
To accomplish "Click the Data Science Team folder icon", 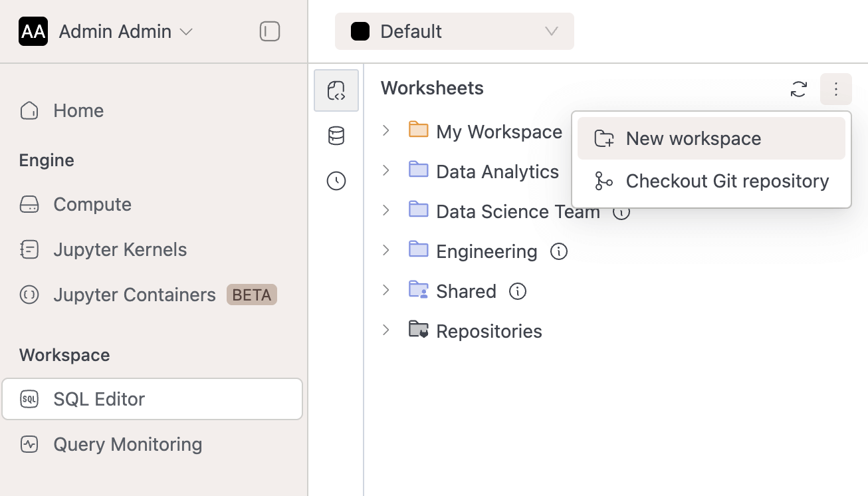I will coord(419,209).
